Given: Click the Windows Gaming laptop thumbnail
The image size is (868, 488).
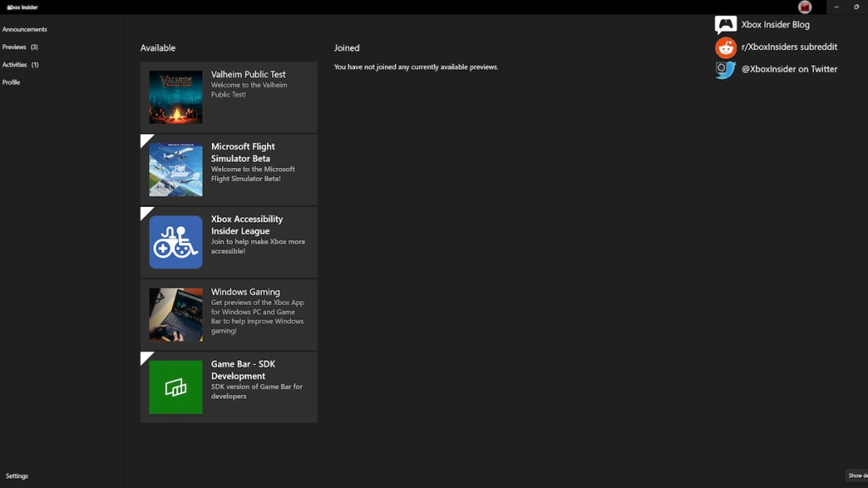Looking at the screenshot, I should pos(175,315).
